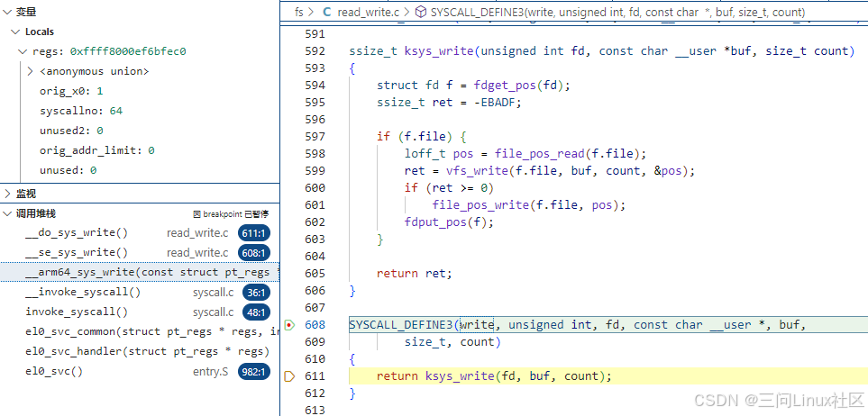Click the C file icon in breadcrumb

(326, 12)
